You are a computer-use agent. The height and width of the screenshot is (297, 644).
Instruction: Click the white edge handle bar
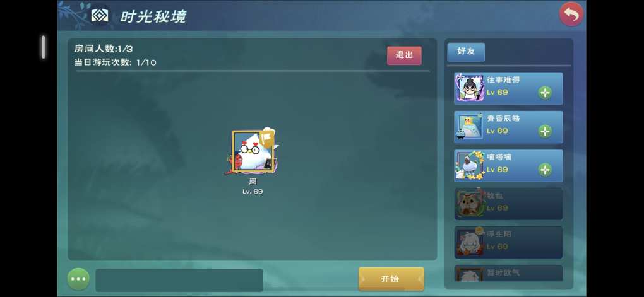tap(43, 47)
